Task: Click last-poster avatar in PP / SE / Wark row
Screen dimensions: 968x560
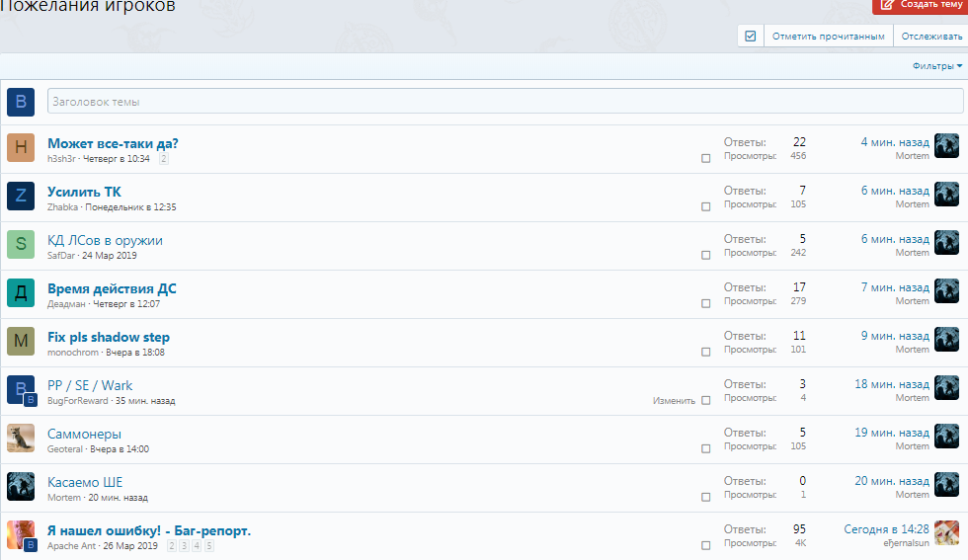Action: [x=946, y=388]
